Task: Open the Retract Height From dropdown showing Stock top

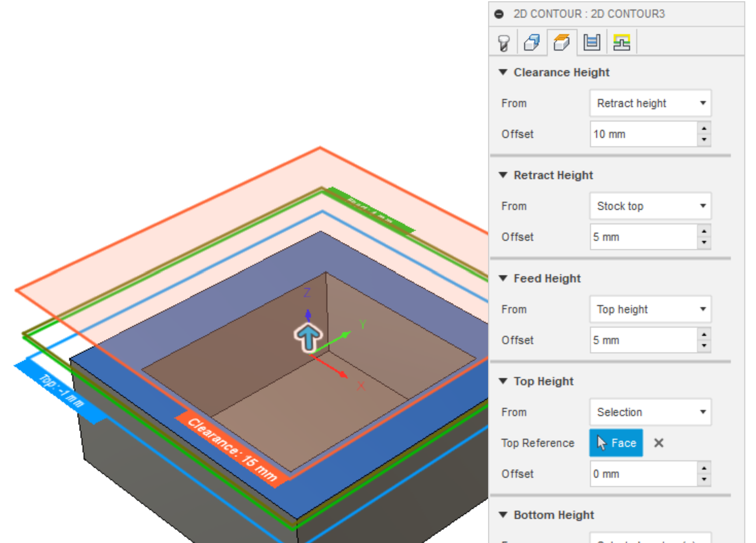Action: pyautogui.click(x=650, y=206)
